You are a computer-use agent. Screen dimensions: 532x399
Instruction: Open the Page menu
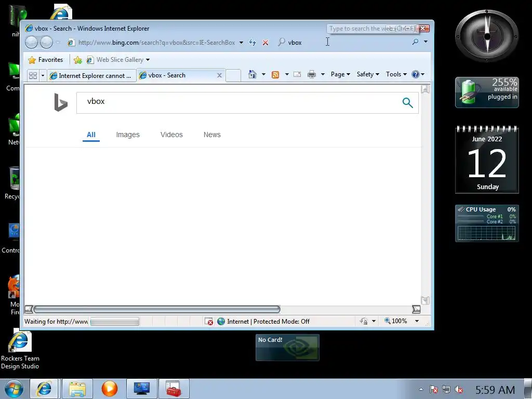[340, 74]
